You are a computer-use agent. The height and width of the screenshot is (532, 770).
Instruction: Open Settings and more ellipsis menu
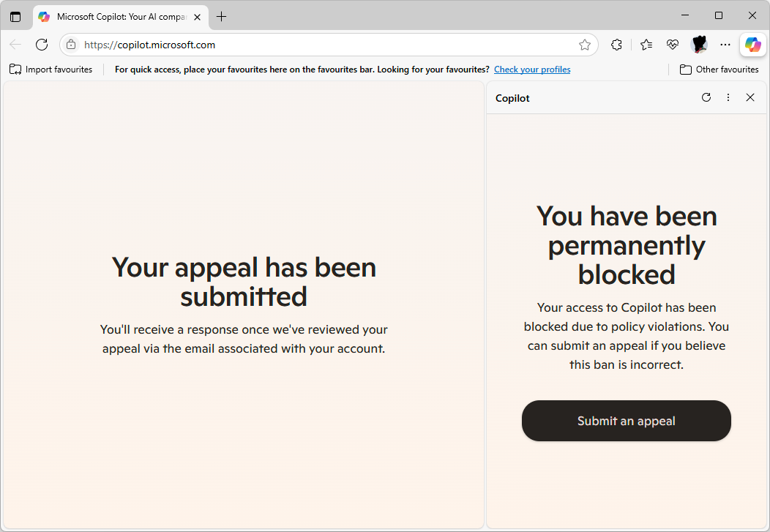click(x=725, y=45)
